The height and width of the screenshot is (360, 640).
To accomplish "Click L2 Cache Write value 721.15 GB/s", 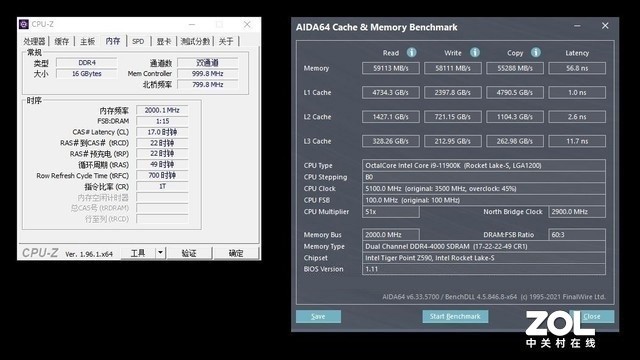I will pyautogui.click(x=453, y=117).
